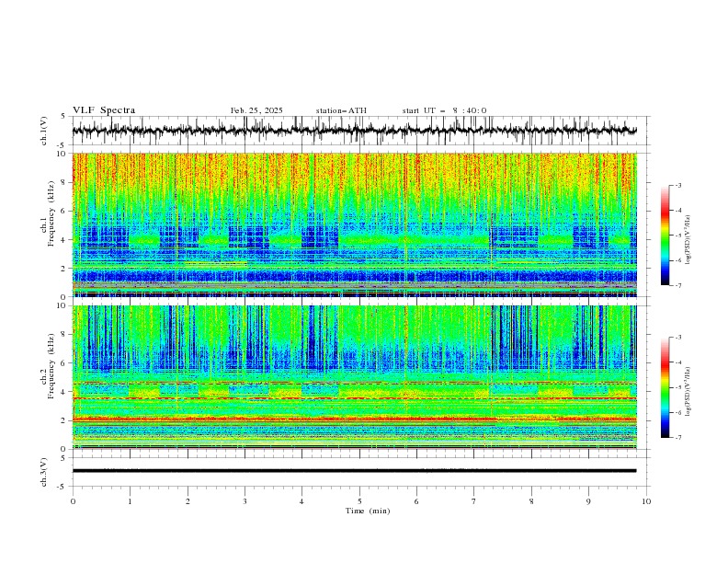
Task: Click time axis tick label '9'
Action: pyautogui.click(x=588, y=501)
